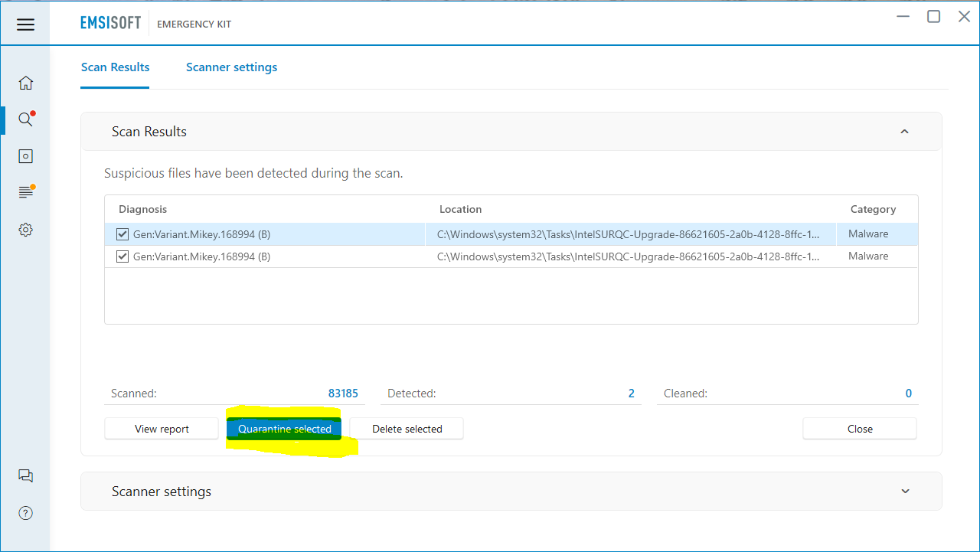Expand the Scanner settings panel
980x552 pixels.
[x=905, y=492]
